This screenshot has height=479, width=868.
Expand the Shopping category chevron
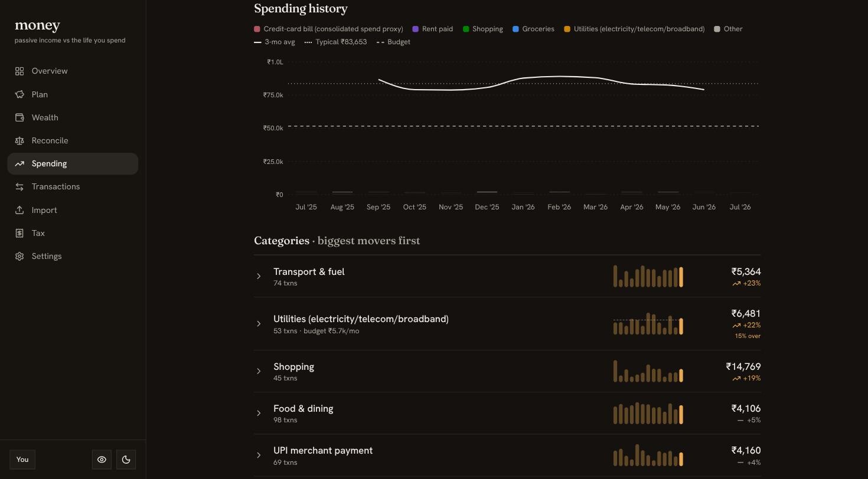(x=259, y=371)
